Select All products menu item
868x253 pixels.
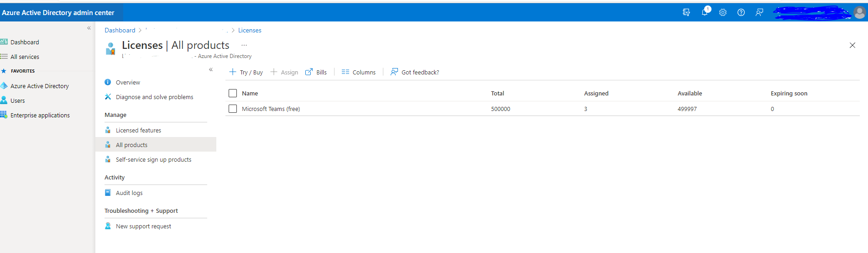point(156,145)
